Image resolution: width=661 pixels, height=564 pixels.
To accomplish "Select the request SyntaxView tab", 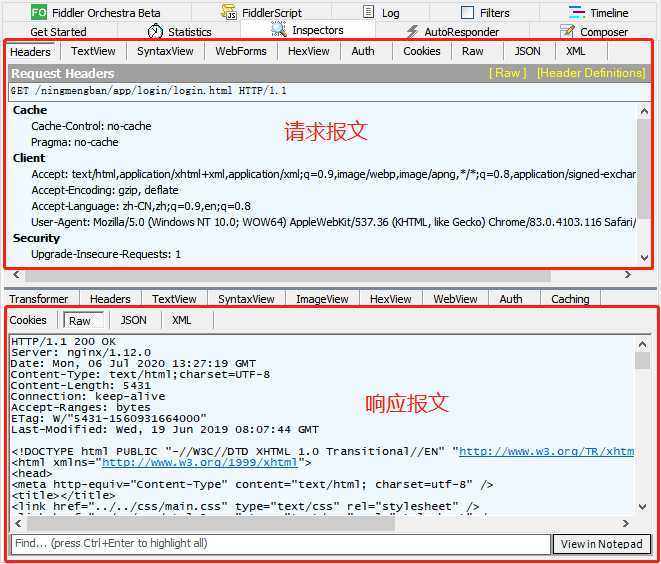I will (x=165, y=51).
